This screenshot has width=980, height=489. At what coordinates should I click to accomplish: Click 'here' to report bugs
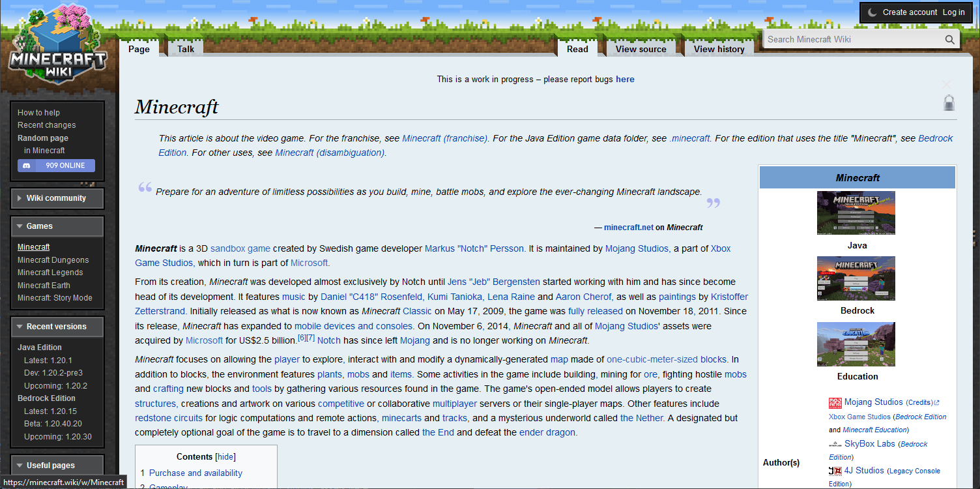625,80
